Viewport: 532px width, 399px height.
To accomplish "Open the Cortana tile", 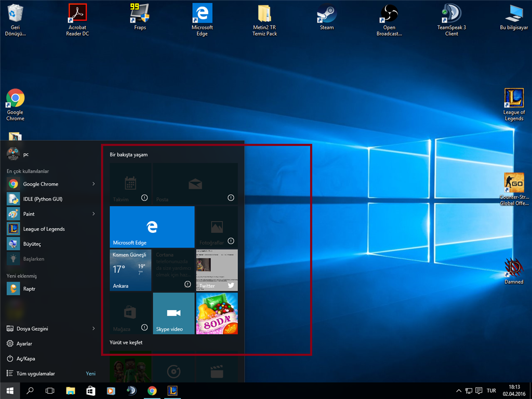I will click(174, 270).
